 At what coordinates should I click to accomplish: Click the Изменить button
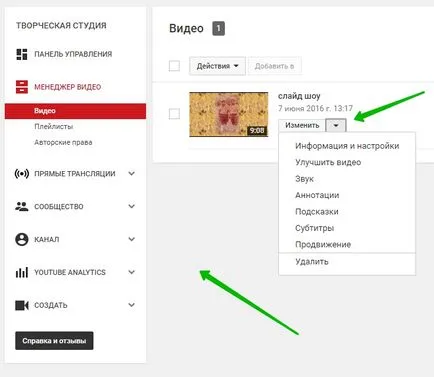coord(302,125)
